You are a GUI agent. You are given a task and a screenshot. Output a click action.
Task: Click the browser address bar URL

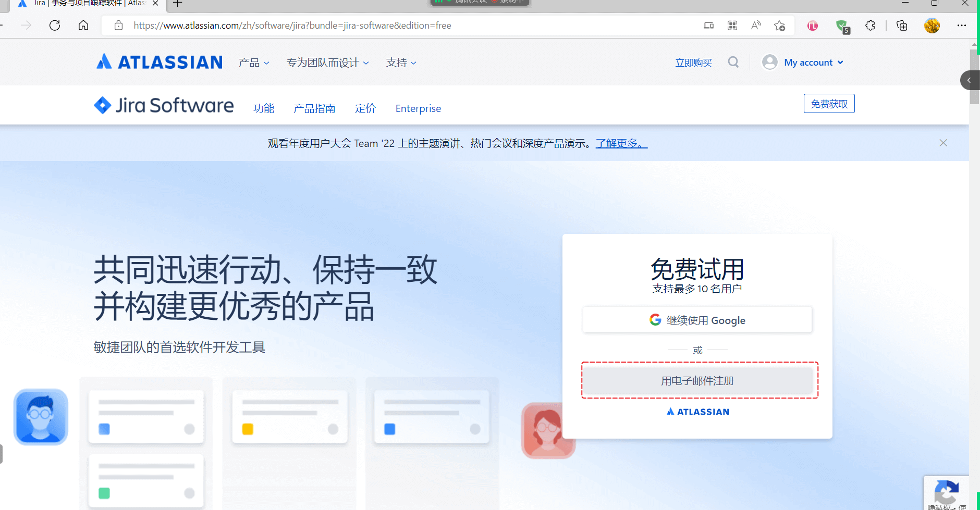292,26
